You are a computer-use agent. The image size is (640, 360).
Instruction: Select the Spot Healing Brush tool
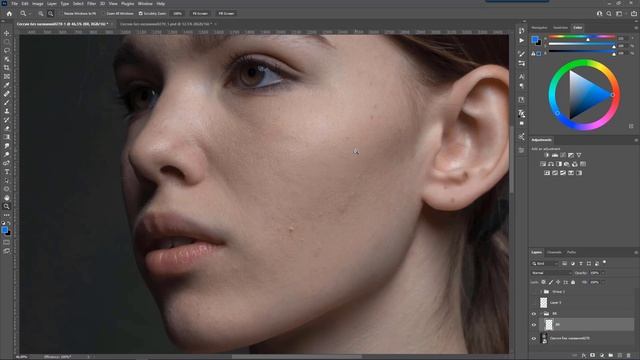(x=7, y=93)
